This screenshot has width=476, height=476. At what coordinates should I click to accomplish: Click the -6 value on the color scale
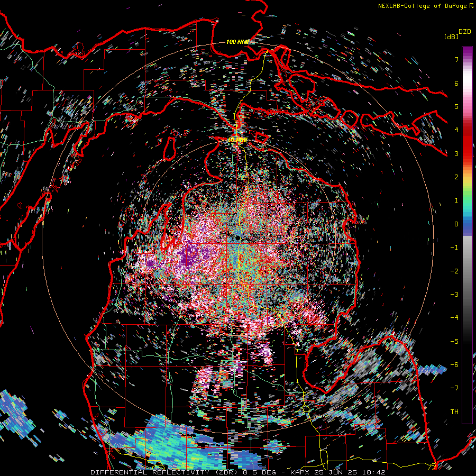(454, 365)
